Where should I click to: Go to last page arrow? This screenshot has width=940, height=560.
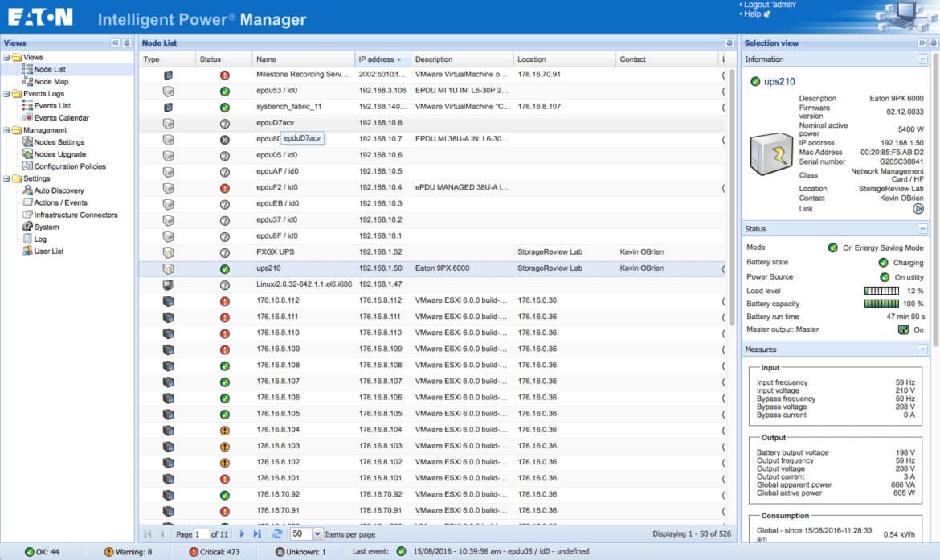(257, 533)
